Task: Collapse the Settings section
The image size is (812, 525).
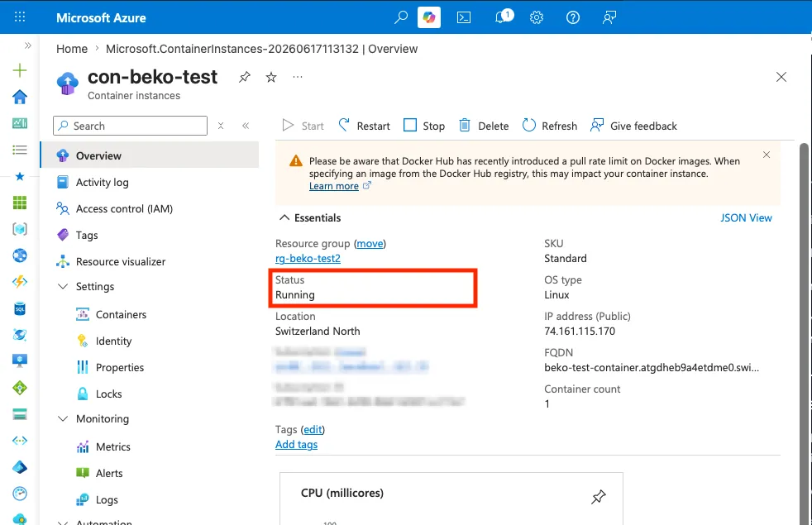Action: (x=63, y=286)
